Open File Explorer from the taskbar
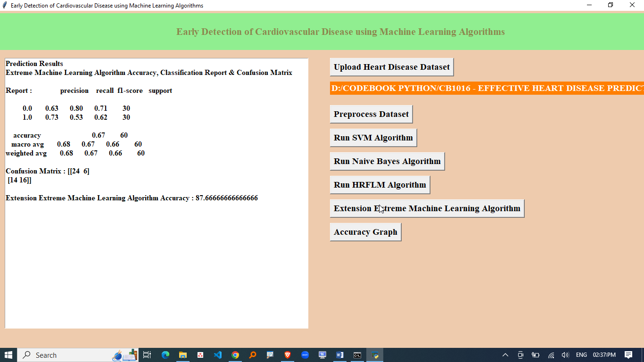 pos(183,355)
